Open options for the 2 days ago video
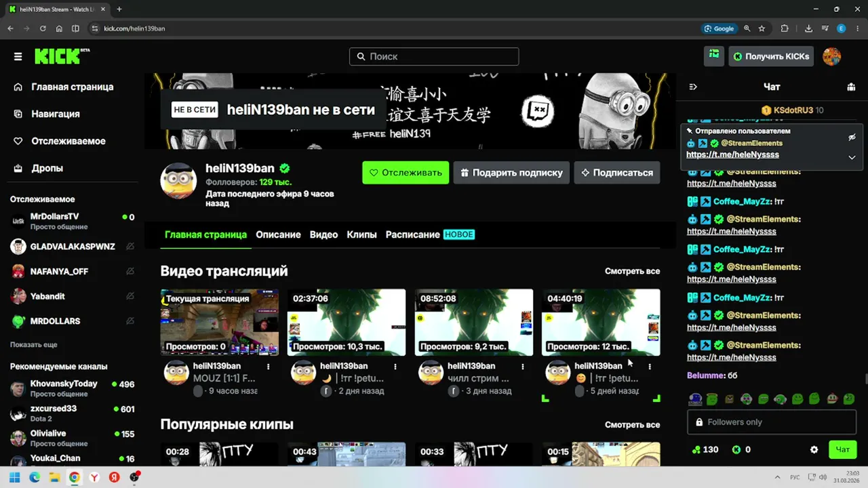This screenshot has width=868, height=488. tap(395, 367)
